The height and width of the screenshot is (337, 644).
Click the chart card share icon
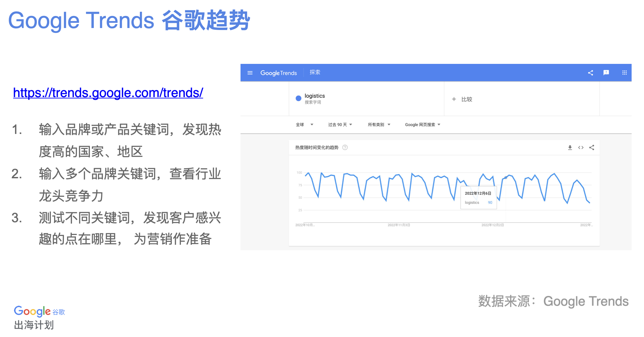pos(592,148)
